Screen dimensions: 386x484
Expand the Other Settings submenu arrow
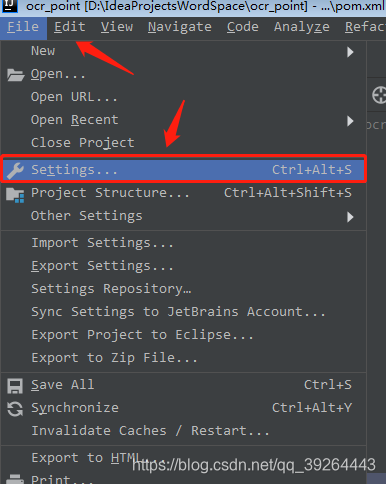350,217
